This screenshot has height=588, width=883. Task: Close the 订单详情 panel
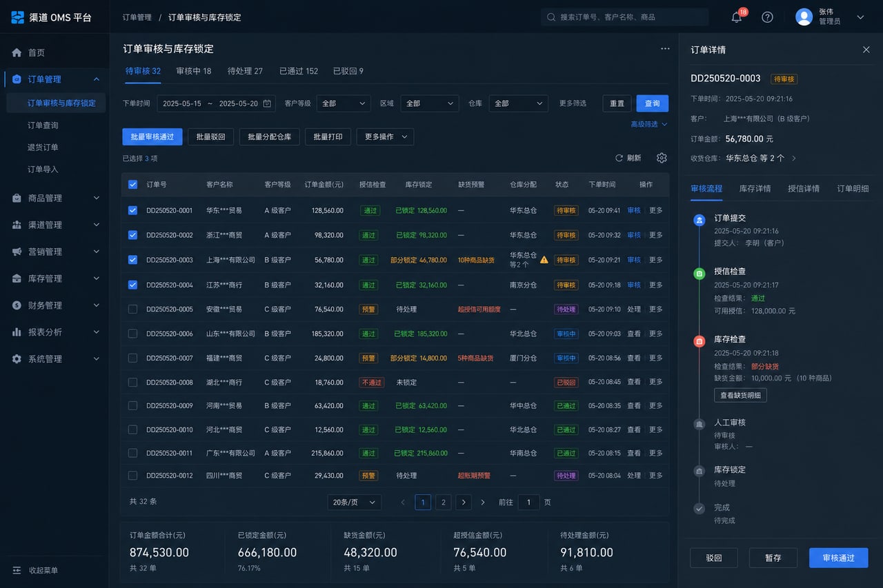coord(866,50)
